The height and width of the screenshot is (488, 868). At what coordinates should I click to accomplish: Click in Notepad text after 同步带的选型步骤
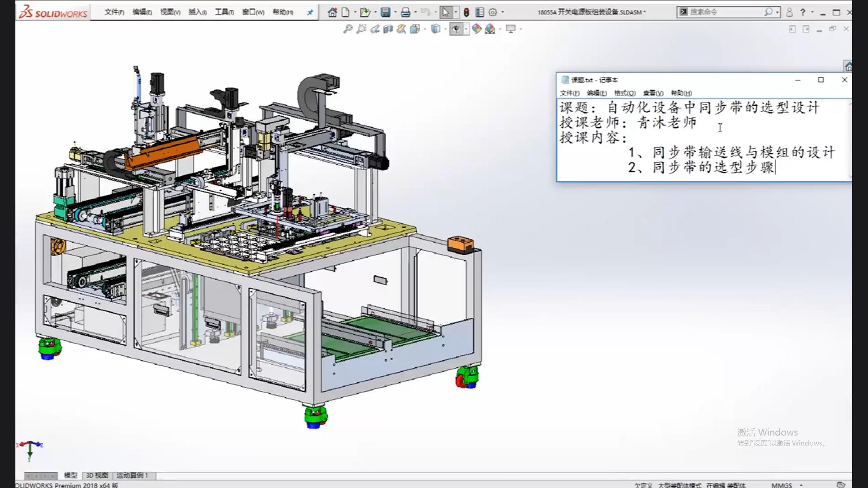(x=776, y=168)
